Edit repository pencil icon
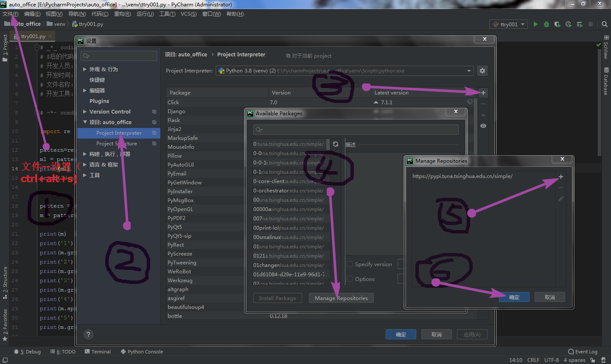611x364 pixels. 561,198
